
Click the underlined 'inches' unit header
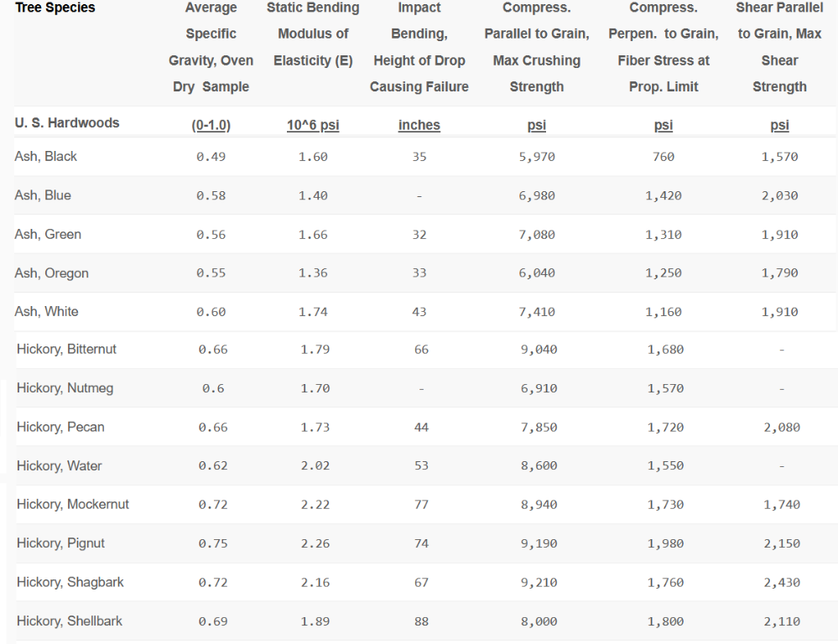tap(419, 126)
